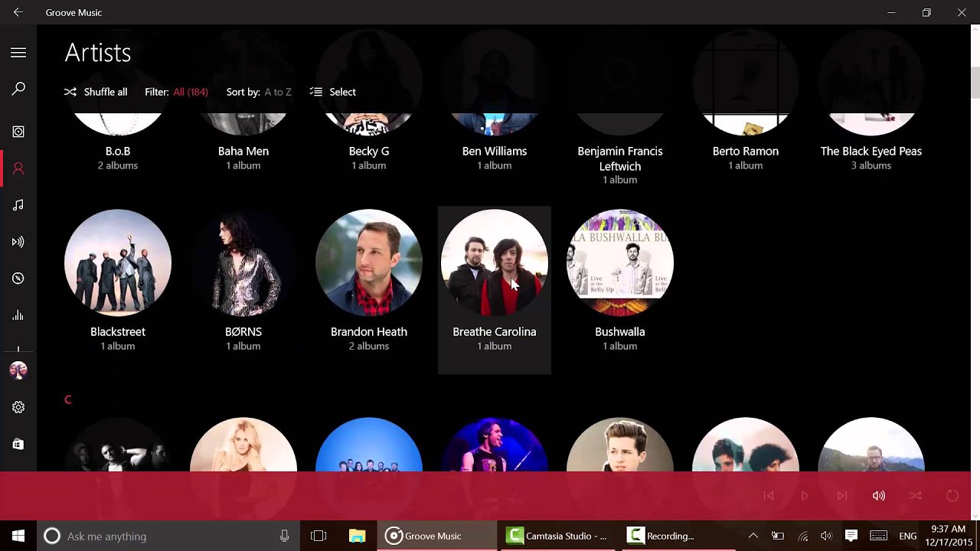Open the Action Center notifications icon
The image size is (980, 551).
tap(851, 536)
